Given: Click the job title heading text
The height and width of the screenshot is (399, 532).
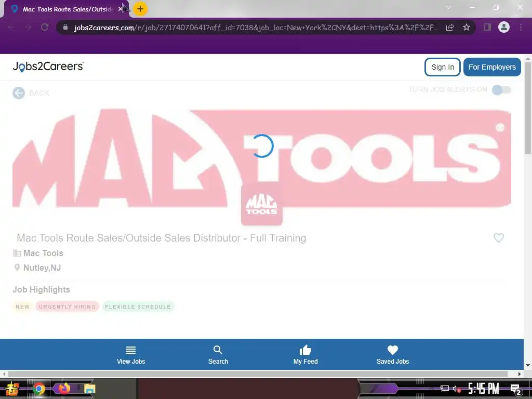Looking at the screenshot, I should click(x=162, y=238).
